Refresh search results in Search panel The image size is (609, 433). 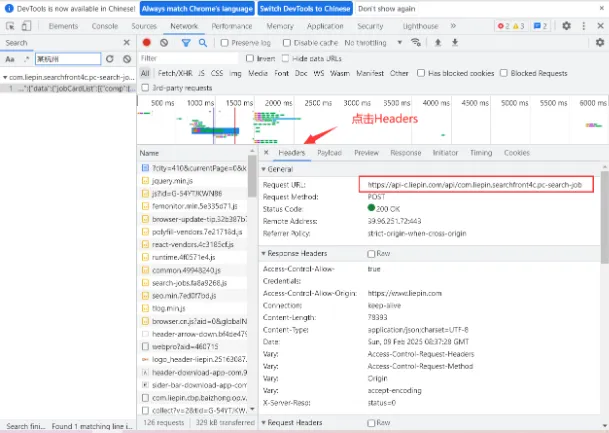click(x=110, y=59)
